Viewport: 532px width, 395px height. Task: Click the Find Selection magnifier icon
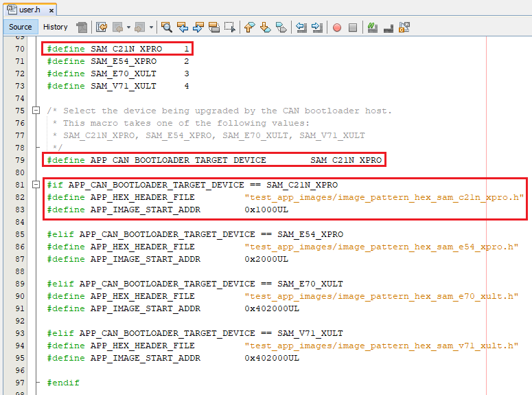(167, 27)
